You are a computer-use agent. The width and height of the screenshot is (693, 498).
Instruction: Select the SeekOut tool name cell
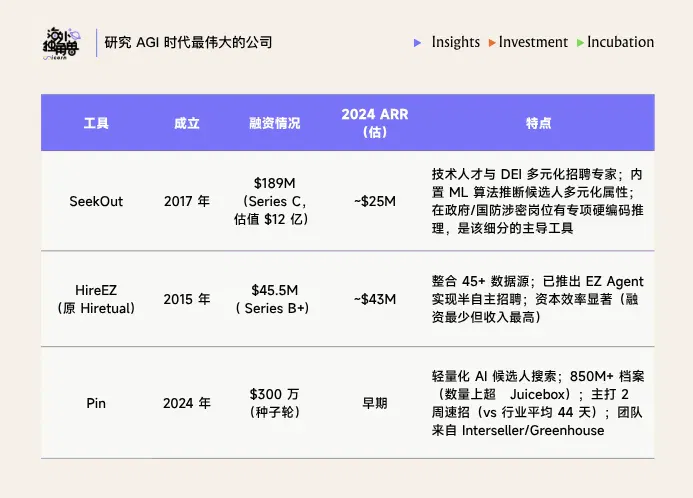96,201
